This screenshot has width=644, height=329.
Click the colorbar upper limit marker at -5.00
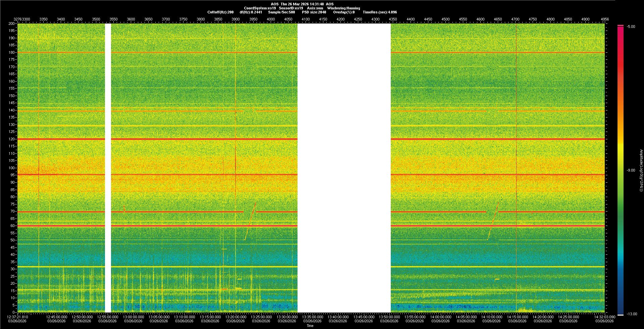coord(620,26)
